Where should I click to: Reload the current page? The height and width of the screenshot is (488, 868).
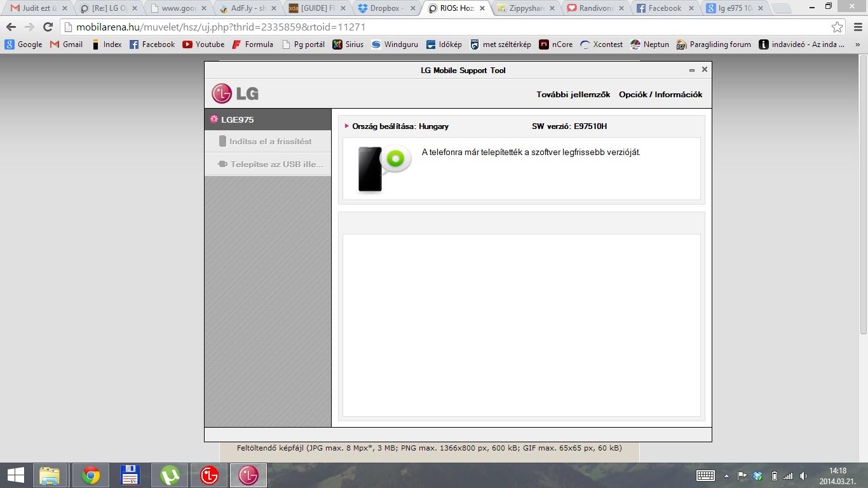48,27
